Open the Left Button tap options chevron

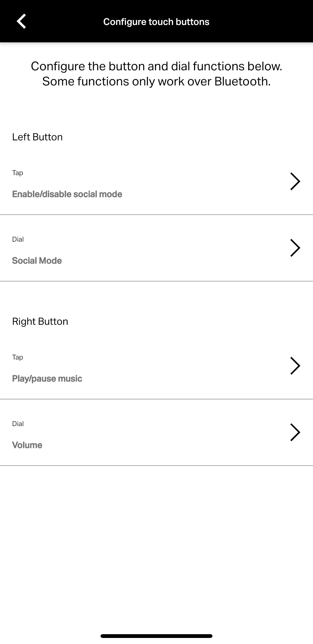[x=295, y=181]
